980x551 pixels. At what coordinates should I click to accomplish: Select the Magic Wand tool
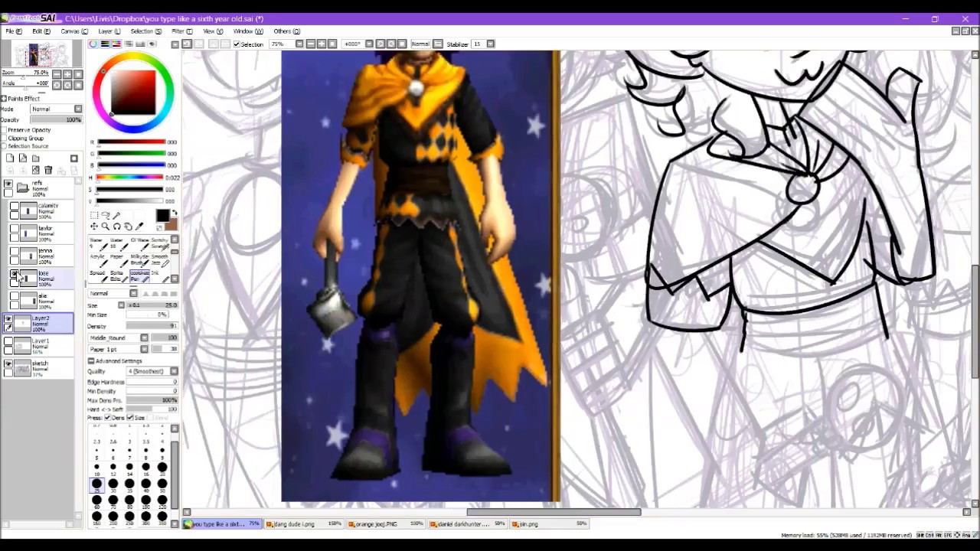pos(116,215)
